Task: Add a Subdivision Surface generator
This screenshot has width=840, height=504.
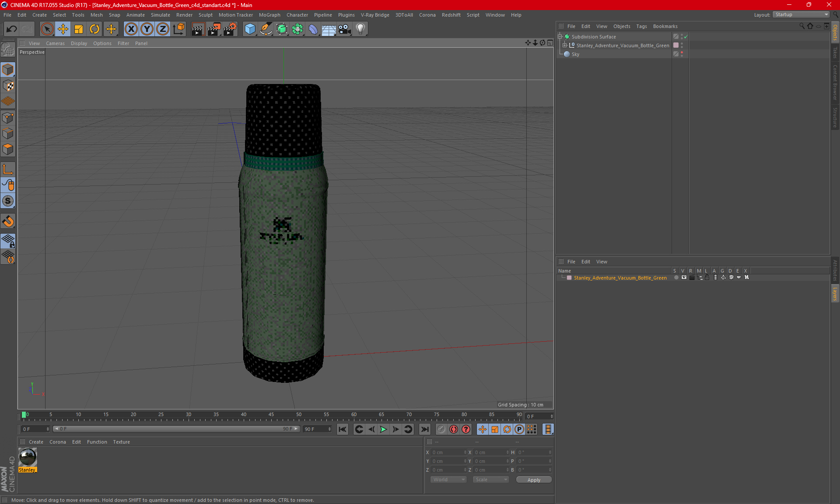Action: click(282, 29)
